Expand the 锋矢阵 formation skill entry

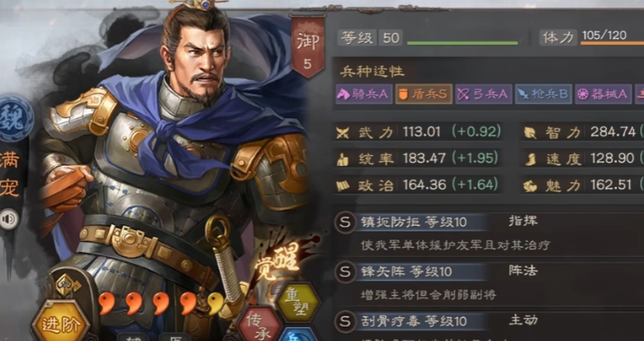[x=489, y=282]
